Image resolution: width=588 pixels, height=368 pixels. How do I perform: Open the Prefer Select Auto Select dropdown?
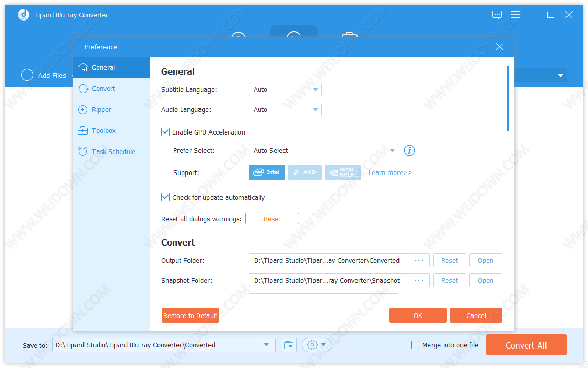pos(323,151)
